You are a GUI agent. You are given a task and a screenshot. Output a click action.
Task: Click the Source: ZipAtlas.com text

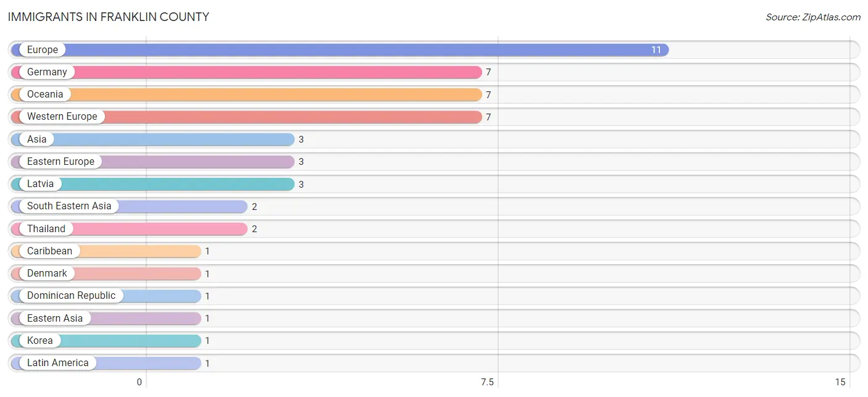click(x=813, y=17)
